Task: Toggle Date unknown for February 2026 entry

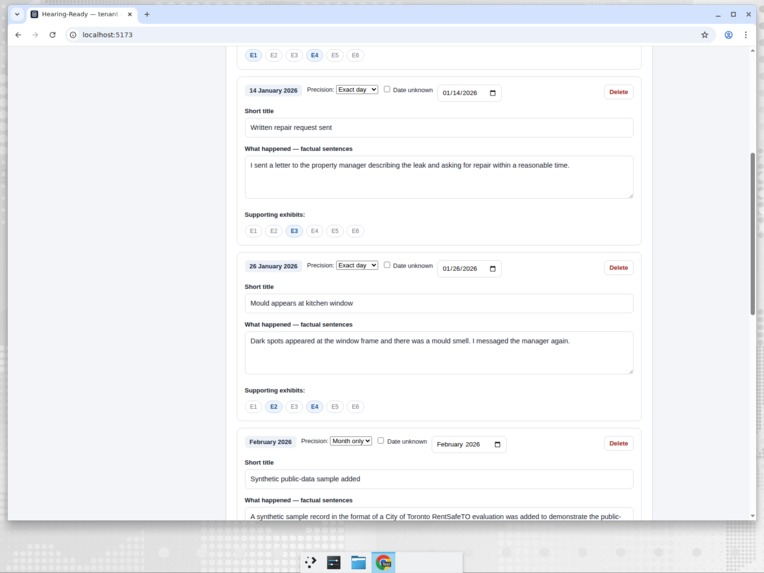Action: (x=381, y=441)
